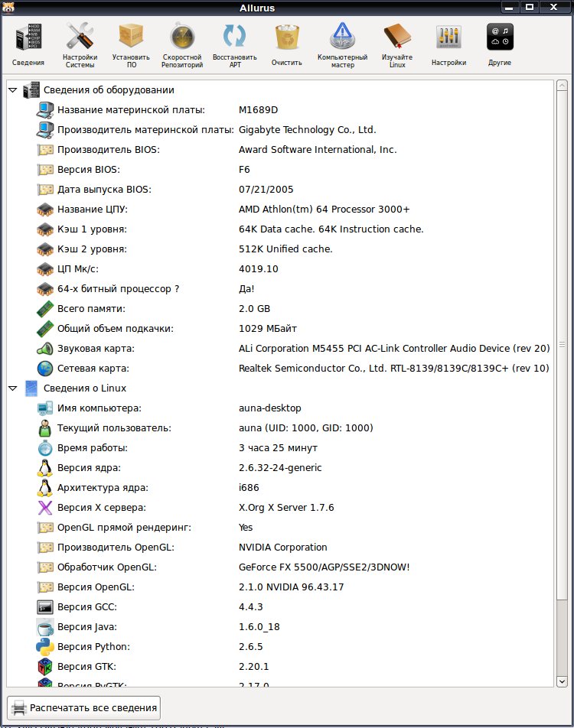Viewport: 574px width, 728px height.
Task: Open the Сведения information section
Action: coord(28,44)
